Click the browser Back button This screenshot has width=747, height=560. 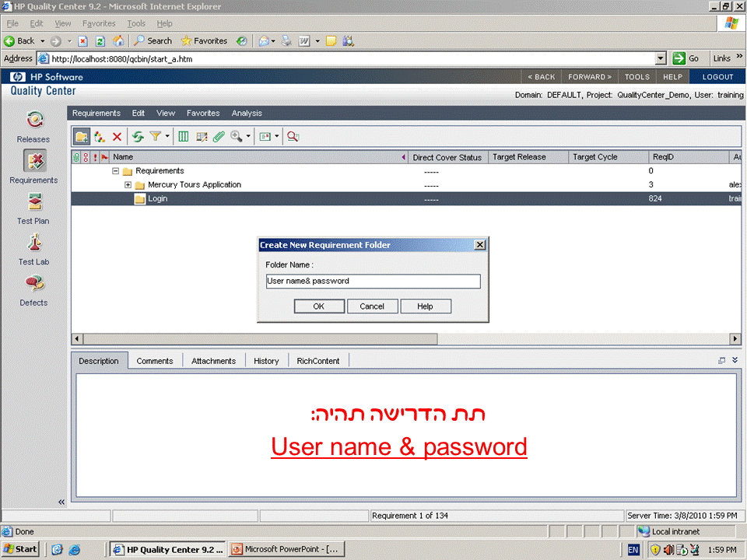click(19, 41)
